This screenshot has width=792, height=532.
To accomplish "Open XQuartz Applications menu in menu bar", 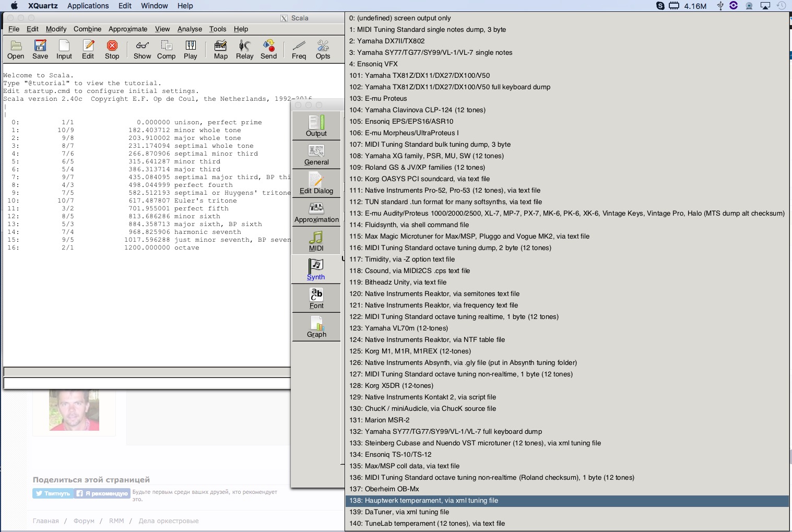I will click(x=88, y=6).
